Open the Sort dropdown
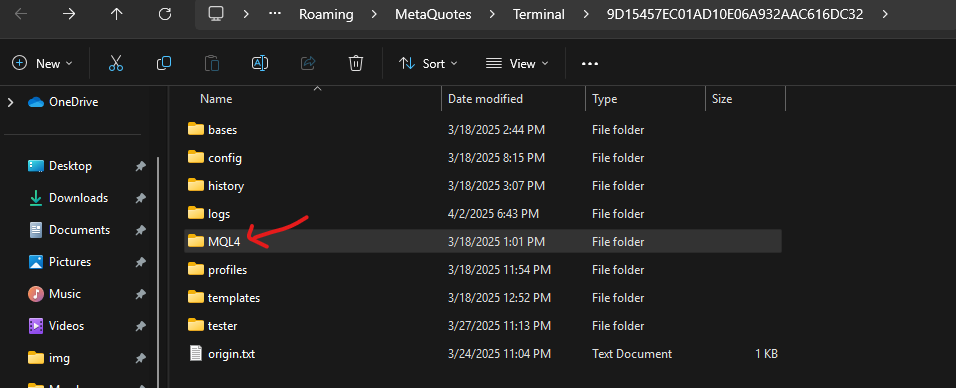The height and width of the screenshot is (388, 956). (427, 63)
